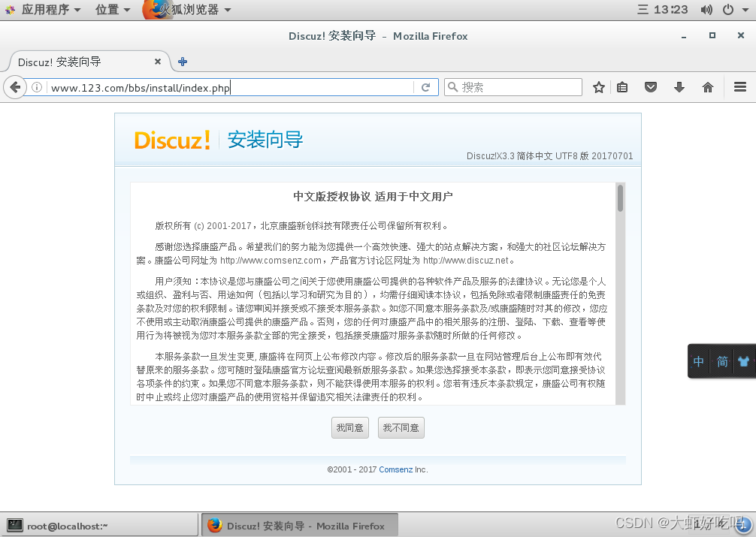
Task: Click the browser back arrow button
Action: pyautogui.click(x=15, y=87)
